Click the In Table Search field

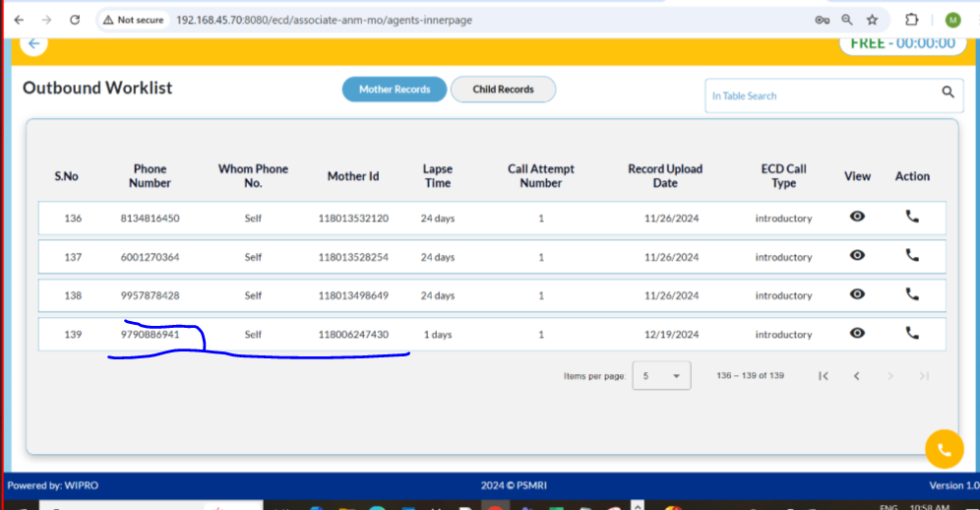pos(822,96)
